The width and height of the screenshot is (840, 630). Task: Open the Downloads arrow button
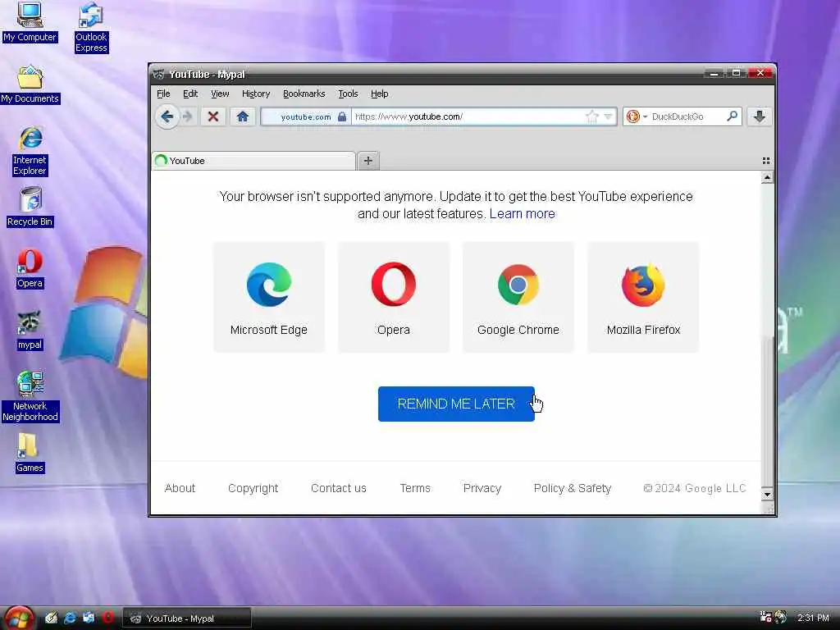[x=760, y=116]
